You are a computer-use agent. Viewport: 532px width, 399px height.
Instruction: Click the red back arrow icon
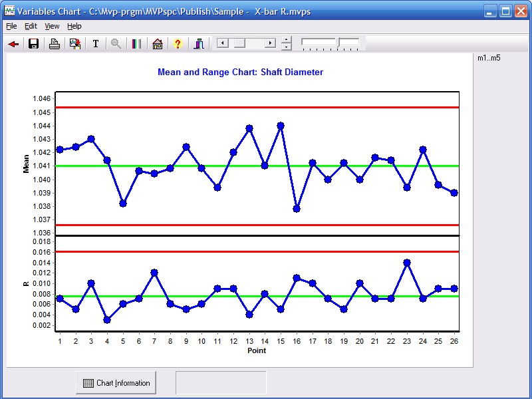pyautogui.click(x=13, y=44)
